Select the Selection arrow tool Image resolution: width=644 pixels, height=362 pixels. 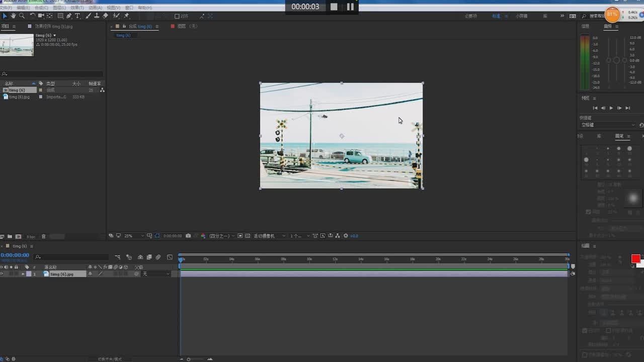(x=5, y=16)
